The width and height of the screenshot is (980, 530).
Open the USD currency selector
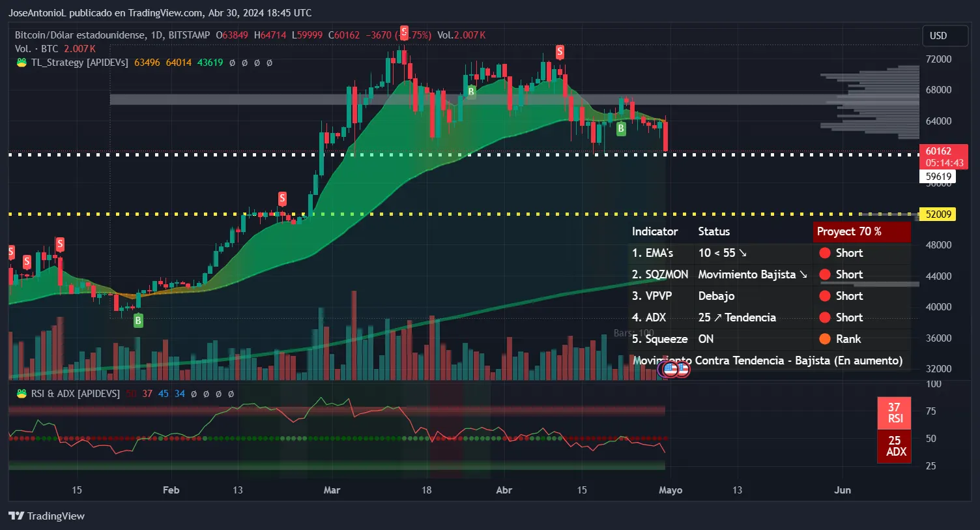[x=944, y=36]
